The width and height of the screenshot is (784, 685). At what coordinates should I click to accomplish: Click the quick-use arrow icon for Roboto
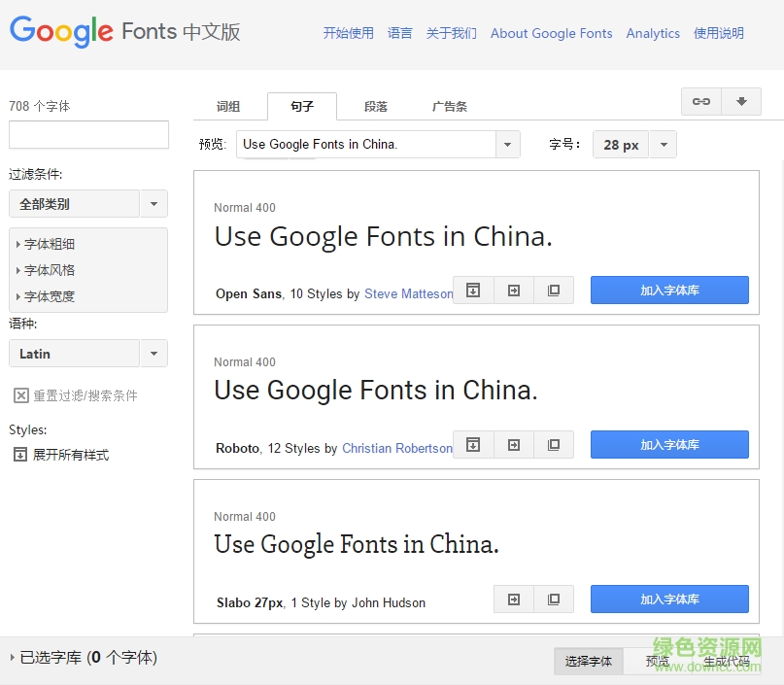pos(513,444)
